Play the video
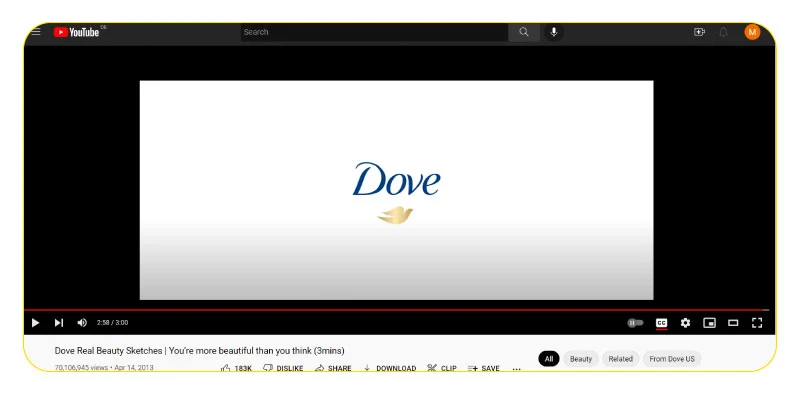This screenshot has width=800, height=397. click(x=35, y=322)
